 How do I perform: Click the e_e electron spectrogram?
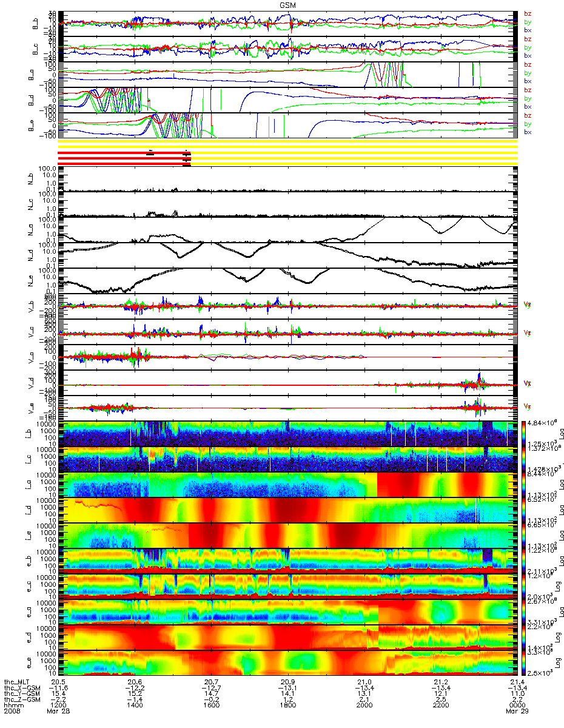click(288, 663)
